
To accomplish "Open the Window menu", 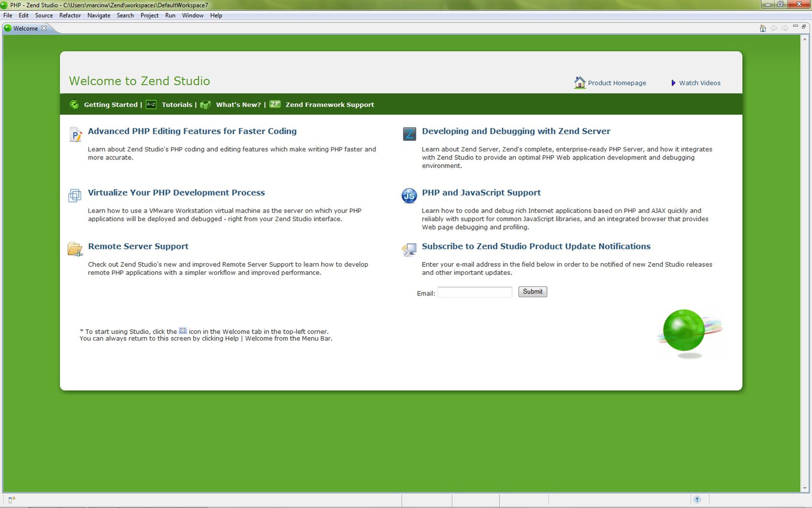I will [x=193, y=15].
